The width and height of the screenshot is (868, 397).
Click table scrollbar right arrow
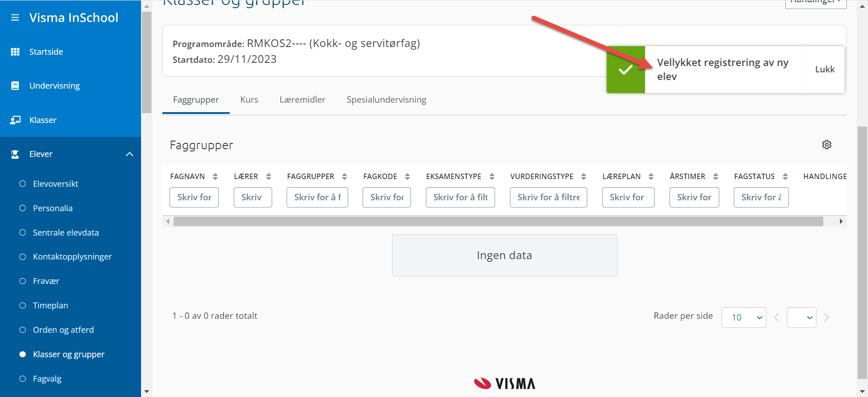(841, 221)
